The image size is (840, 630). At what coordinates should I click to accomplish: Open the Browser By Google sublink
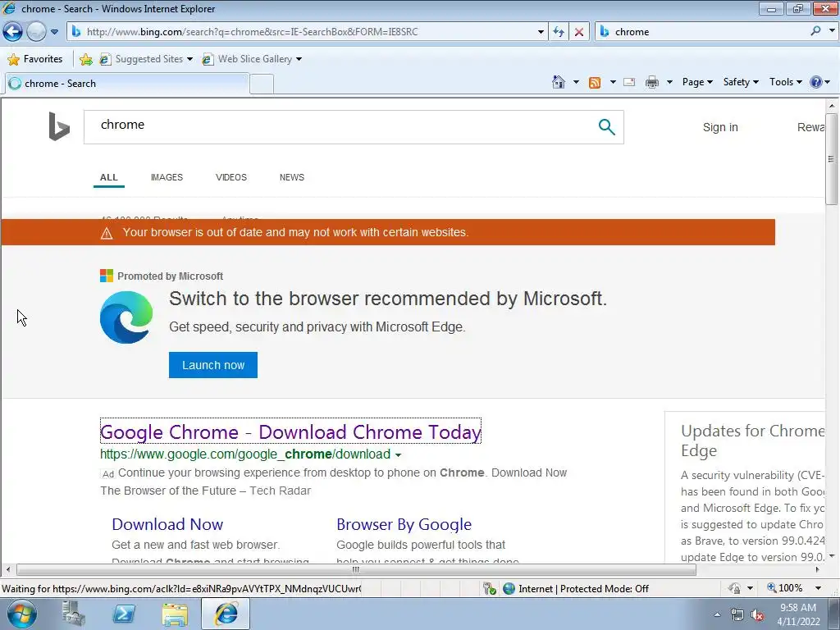point(404,524)
